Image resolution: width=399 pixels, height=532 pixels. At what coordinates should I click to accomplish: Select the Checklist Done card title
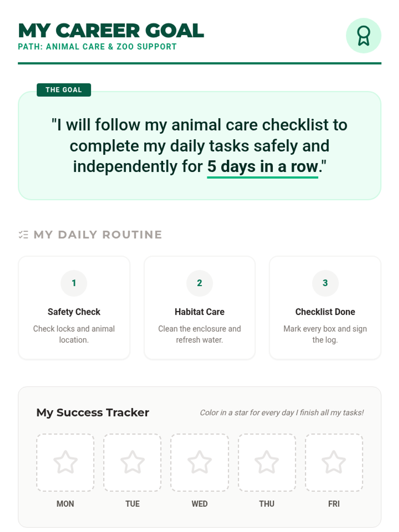click(325, 312)
